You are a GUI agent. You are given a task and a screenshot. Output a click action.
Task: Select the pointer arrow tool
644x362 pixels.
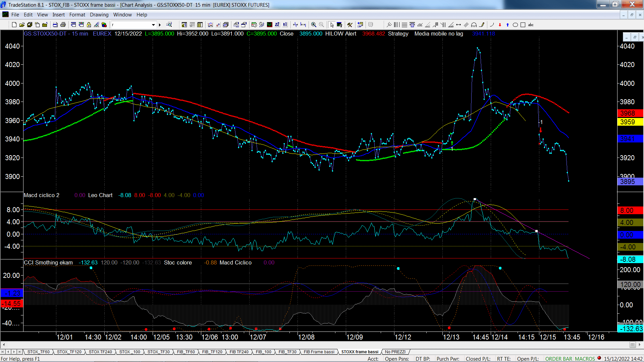click(332, 25)
